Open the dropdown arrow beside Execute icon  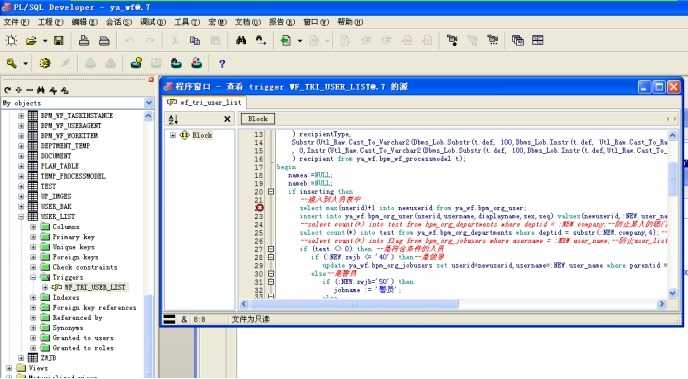(x=300, y=41)
